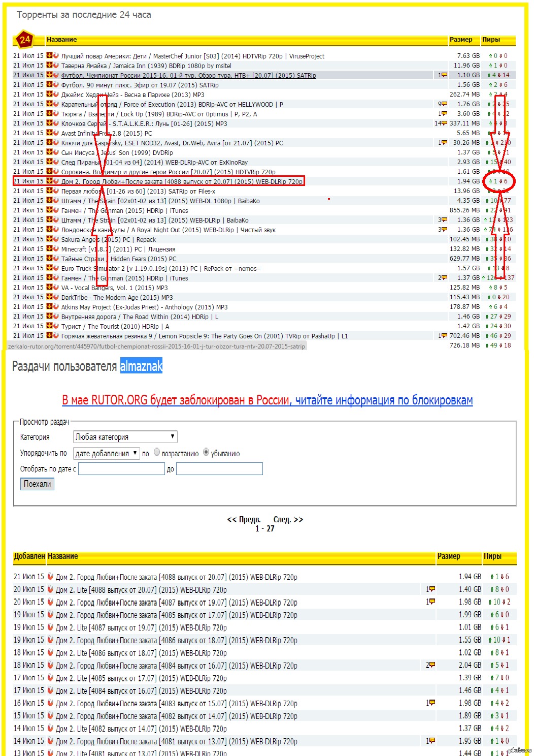Open the 'В мае RUTOR.ORG будет заблокирован' link
The height and width of the screenshot is (756, 534).
[176, 400]
